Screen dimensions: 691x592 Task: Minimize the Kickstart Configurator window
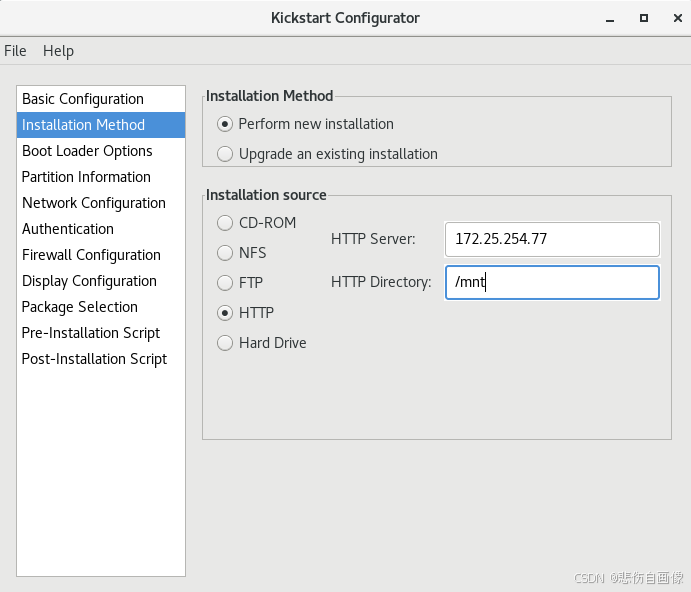pos(610,19)
